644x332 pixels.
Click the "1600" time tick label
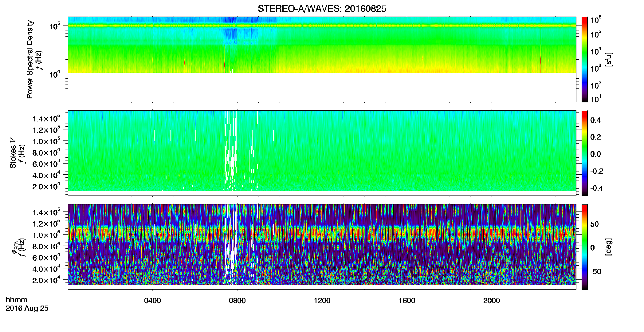[x=407, y=301]
